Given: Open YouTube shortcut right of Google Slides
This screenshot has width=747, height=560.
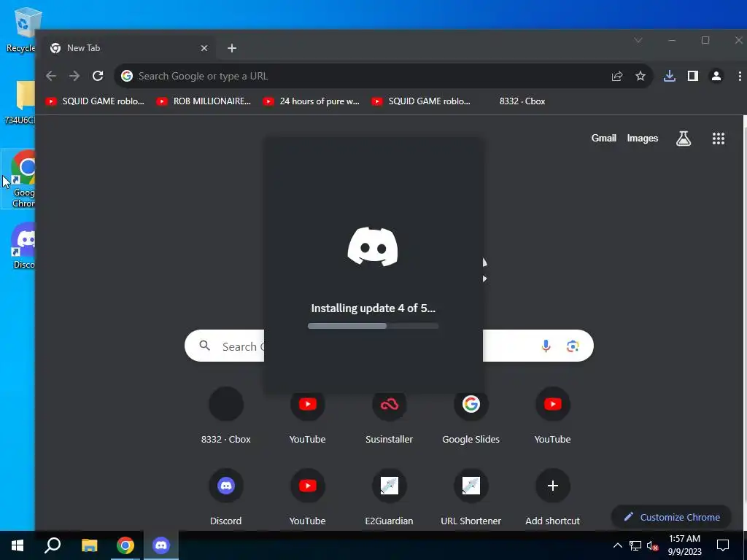Looking at the screenshot, I should (x=553, y=416).
